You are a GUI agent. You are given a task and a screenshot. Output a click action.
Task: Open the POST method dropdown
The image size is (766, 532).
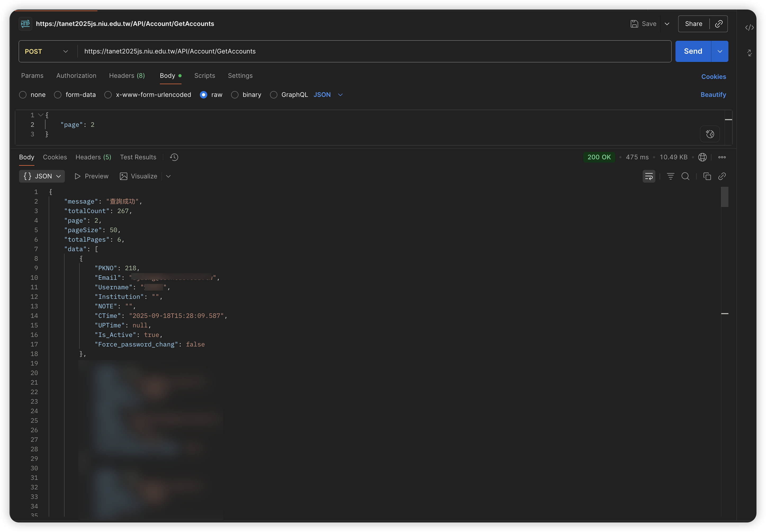coord(47,51)
